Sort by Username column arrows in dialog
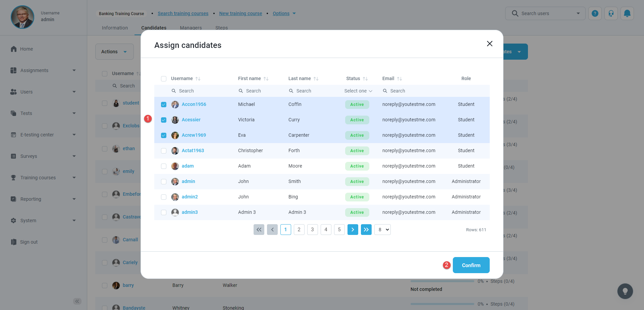The width and height of the screenshot is (644, 310). pos(198,79)
